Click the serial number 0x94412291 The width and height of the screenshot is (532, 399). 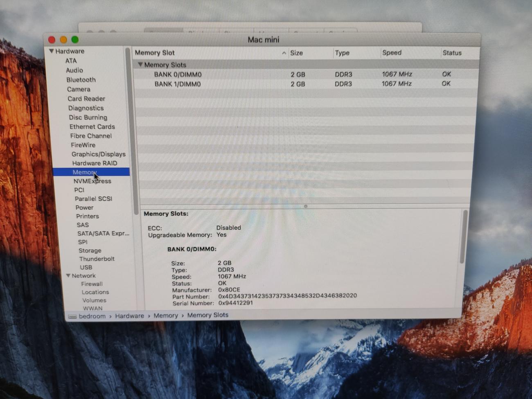[235, 303]
